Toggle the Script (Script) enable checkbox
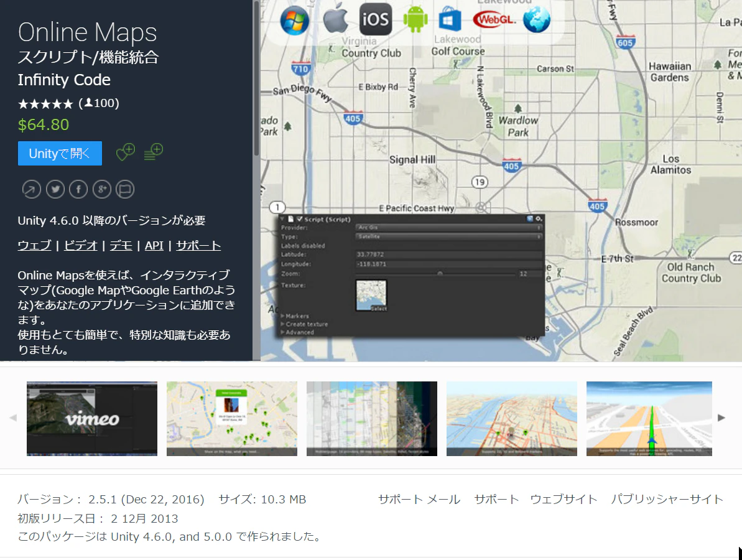Viewport: 742px width, 560px height. pyautogui.click(x=299, y=219)
